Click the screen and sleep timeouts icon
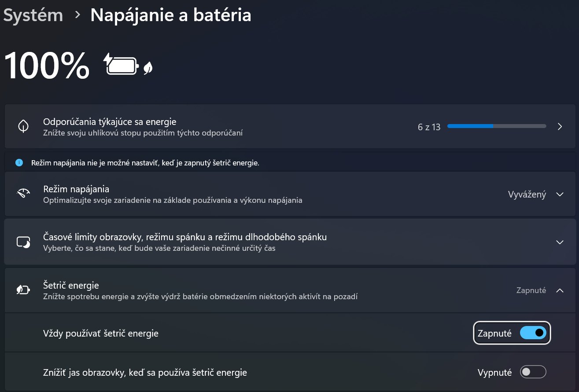The height and width of the screenshot is (392, 579). (23, 242)
